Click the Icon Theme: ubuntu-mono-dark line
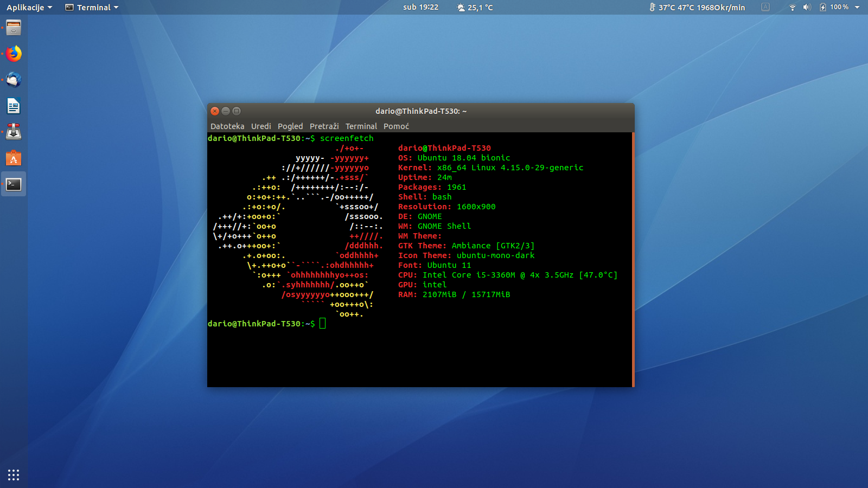Viewport: 868px width, 488px height. [467, 255]
